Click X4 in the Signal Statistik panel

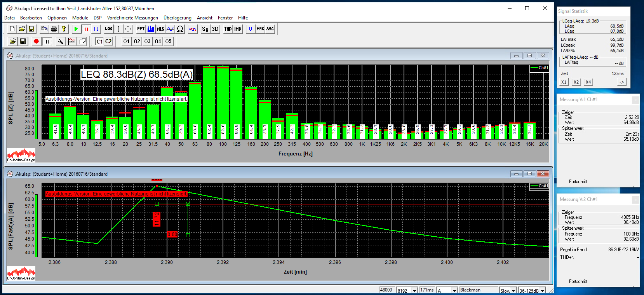pos(588,82)
